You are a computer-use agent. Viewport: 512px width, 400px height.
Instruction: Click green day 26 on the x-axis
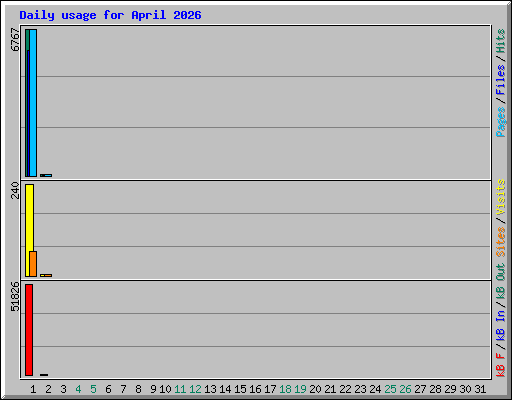coord(405,389)
